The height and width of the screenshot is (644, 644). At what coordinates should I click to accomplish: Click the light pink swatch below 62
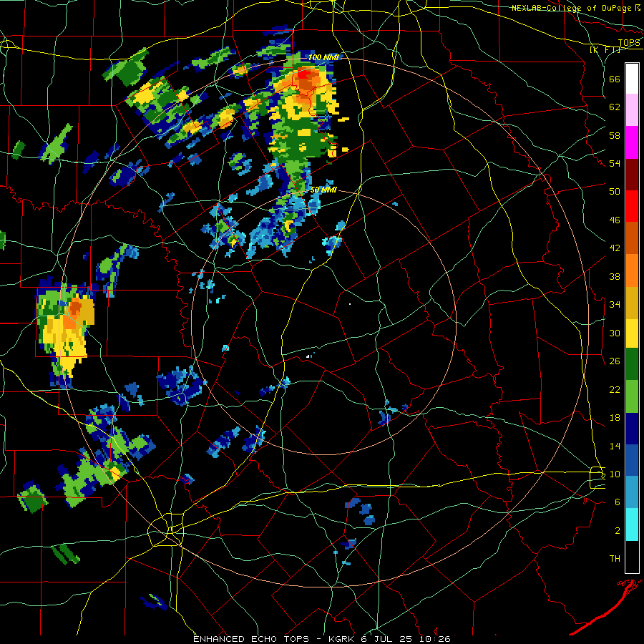pyautogui.click(x=632, y=109)
